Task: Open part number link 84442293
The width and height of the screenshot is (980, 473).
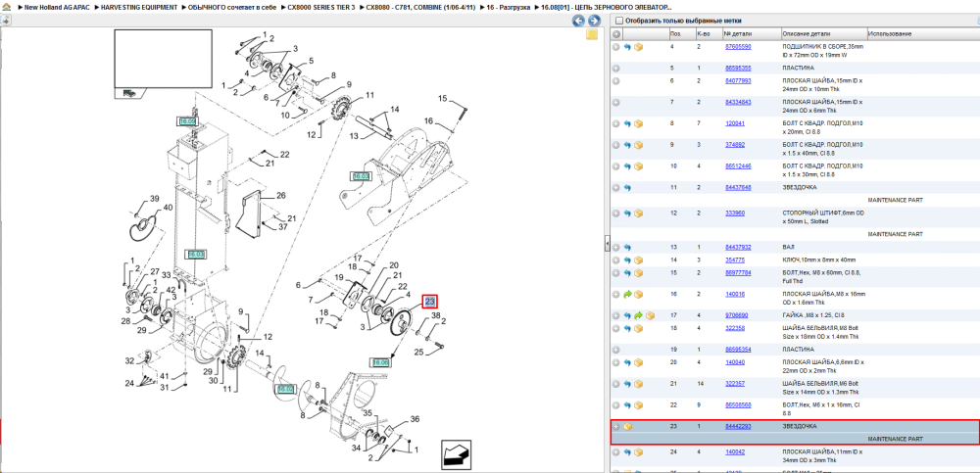Action: 738,426
